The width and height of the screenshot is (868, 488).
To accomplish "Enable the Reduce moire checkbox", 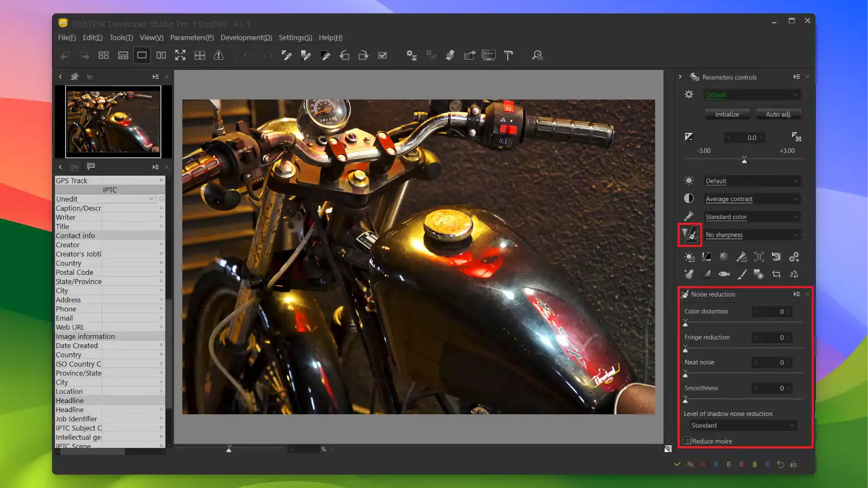I will (x=688, y=440).
